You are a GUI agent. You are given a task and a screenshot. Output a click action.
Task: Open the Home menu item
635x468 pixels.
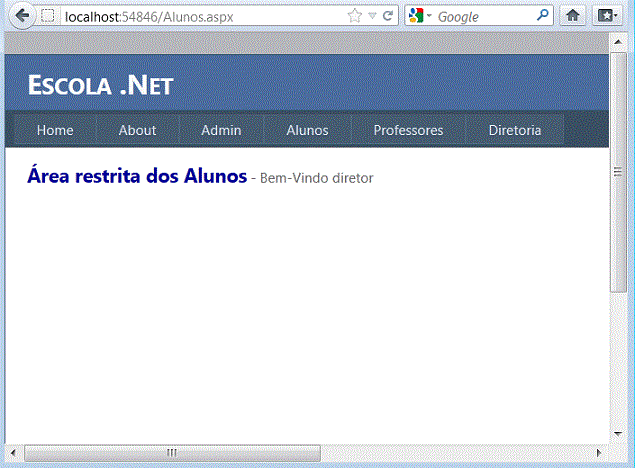(x=55, y=130)
